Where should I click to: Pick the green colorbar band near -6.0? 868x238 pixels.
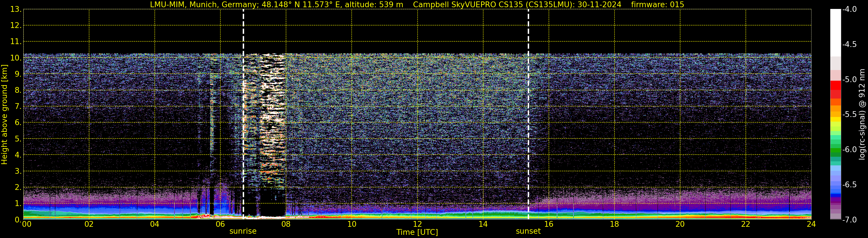[836, 150]
